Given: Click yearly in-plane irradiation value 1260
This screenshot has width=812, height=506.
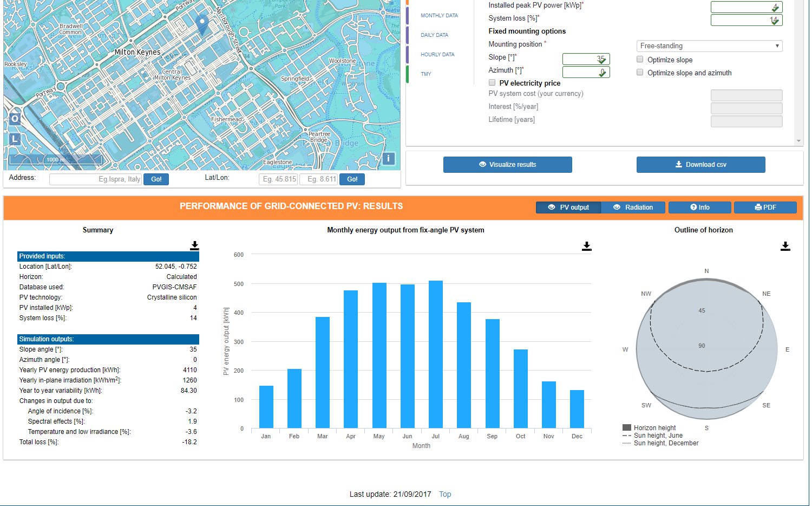Looking at the screenshot, I should (190, 380).
